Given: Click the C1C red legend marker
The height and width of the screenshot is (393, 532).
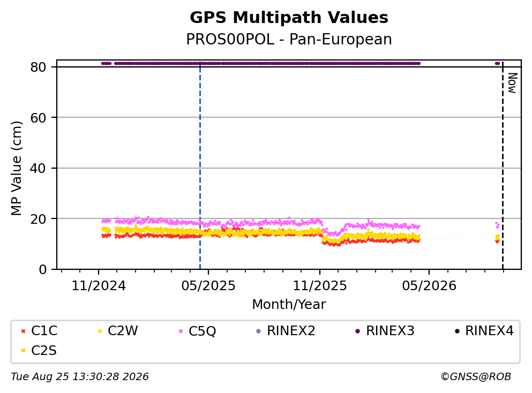Looking at the screenshot, I should point(23,331).
